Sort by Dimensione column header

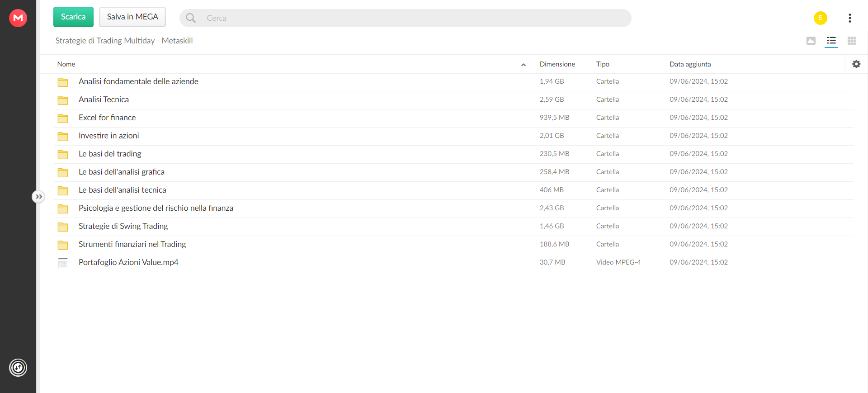(x=557, y=64)
